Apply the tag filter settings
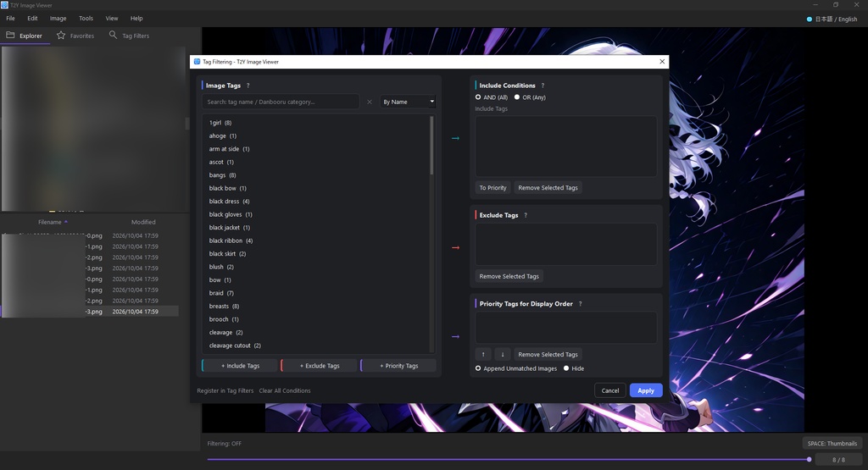The height and width of the screenshot is (470, 868). pos(646,390)
